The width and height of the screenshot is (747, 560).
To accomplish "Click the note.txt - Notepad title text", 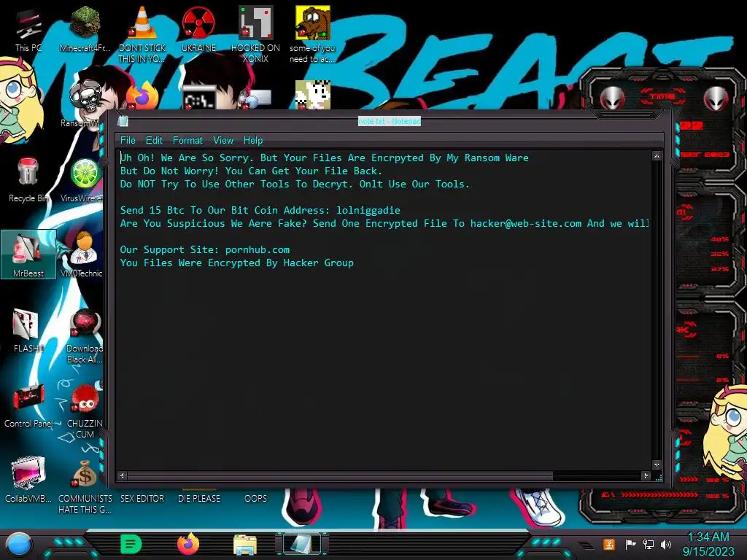I will (x=390, y=122).
